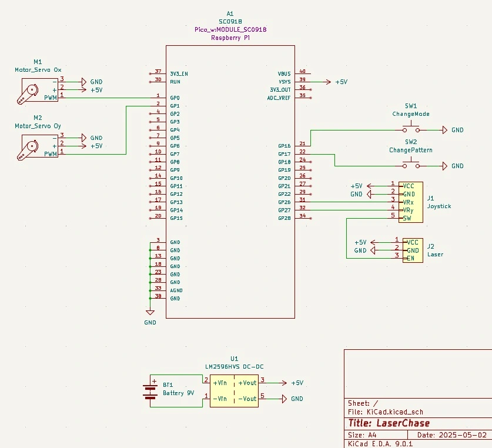492x448 pixels.
Task: Select the Motor_Servo Ox M1 servo symbol
Action: click(x=38, y=90)
